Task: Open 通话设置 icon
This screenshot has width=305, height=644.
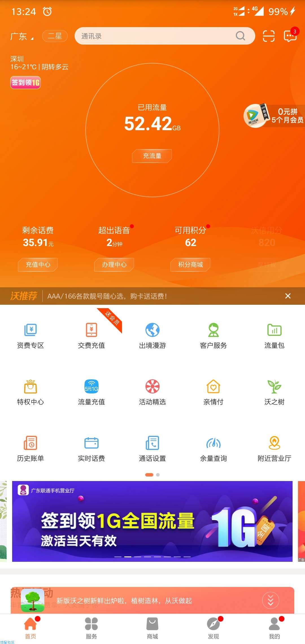Action: pyautogui.click(x=152, y=443)
